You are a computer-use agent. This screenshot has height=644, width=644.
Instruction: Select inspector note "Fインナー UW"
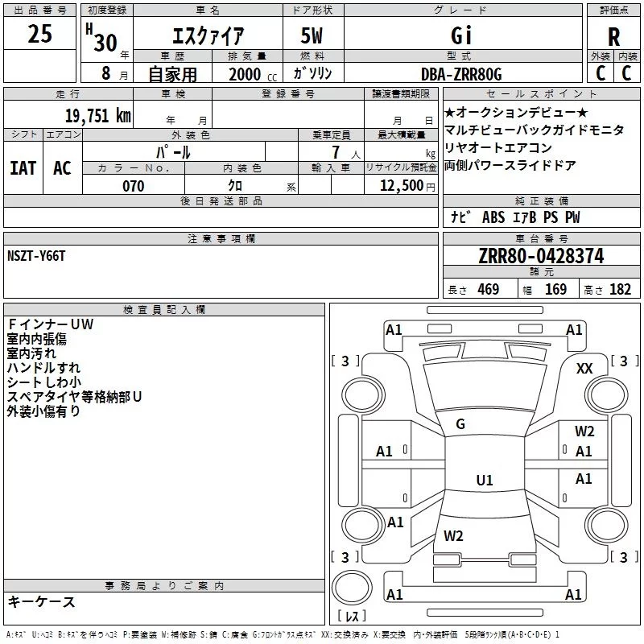51,324
